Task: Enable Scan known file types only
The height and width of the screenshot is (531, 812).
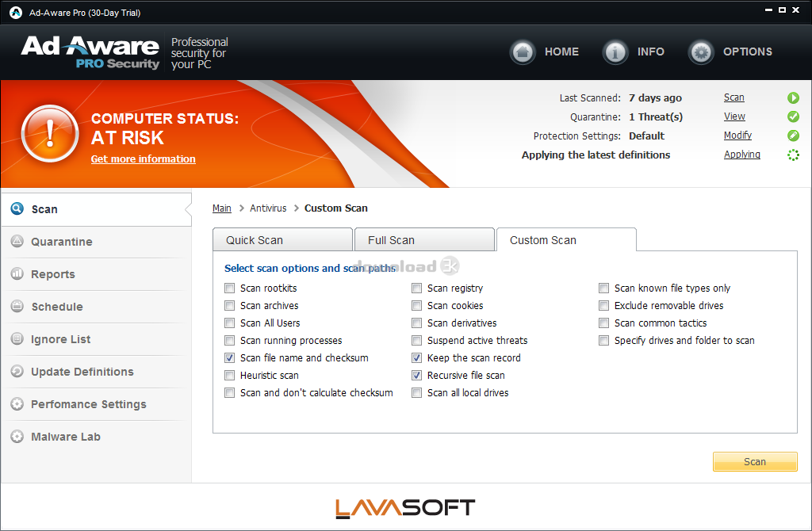Action: [x=603, y=288]
